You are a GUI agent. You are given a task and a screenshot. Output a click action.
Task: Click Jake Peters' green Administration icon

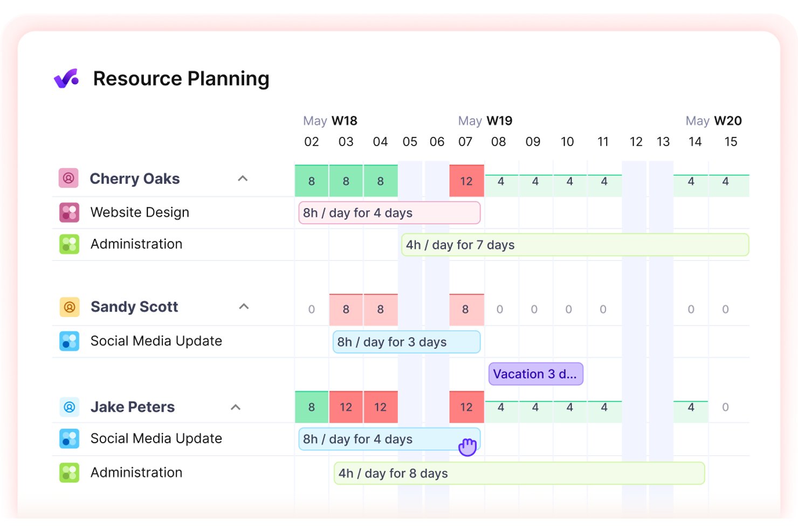click(69, 473)
